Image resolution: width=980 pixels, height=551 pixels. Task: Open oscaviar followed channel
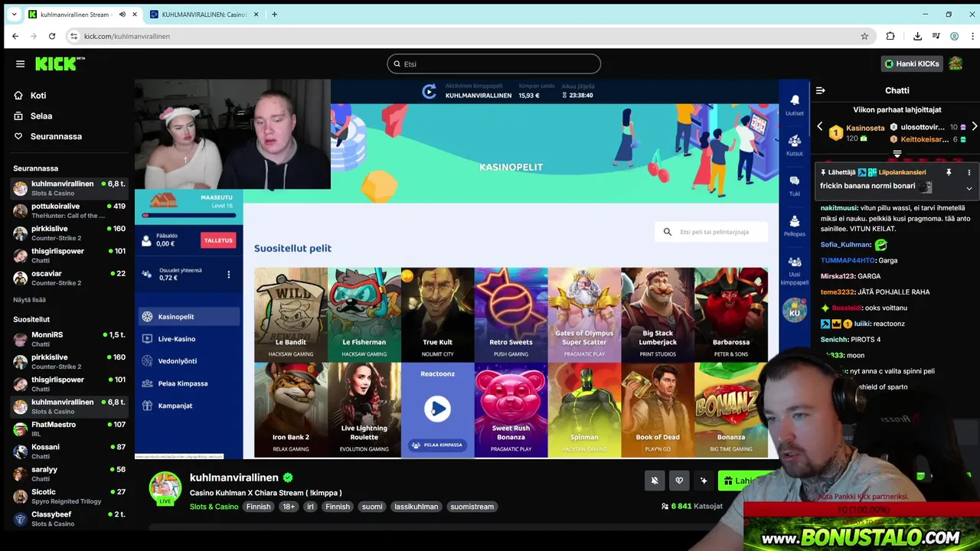69,278
